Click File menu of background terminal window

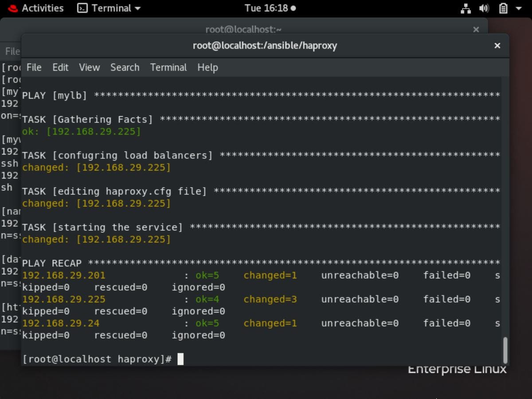coord(12,51)
